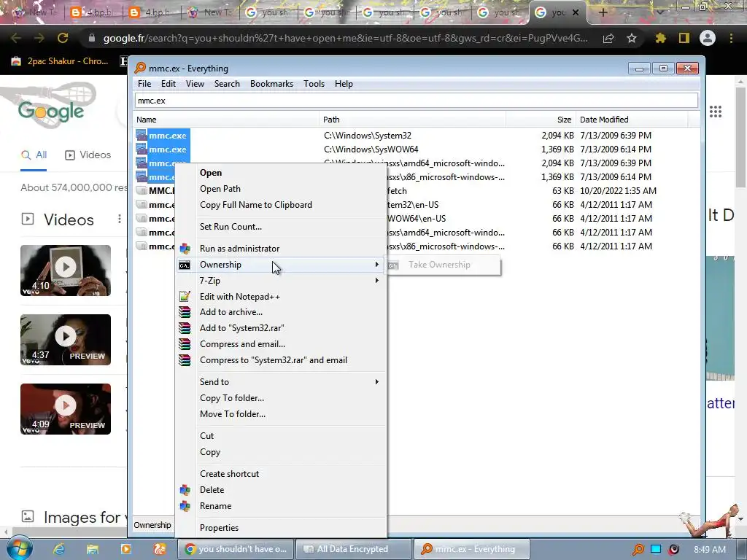Image resolution: width=747 pixels, height=560 pixels.
Task: Open Chrome three-dot menu
Action: pos(731,38)
